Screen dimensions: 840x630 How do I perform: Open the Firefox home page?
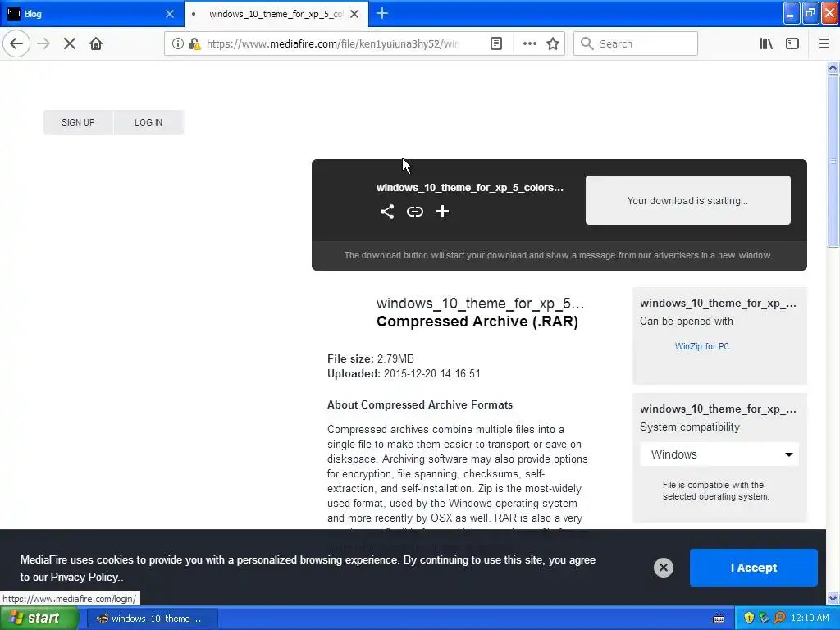[96, 43]
